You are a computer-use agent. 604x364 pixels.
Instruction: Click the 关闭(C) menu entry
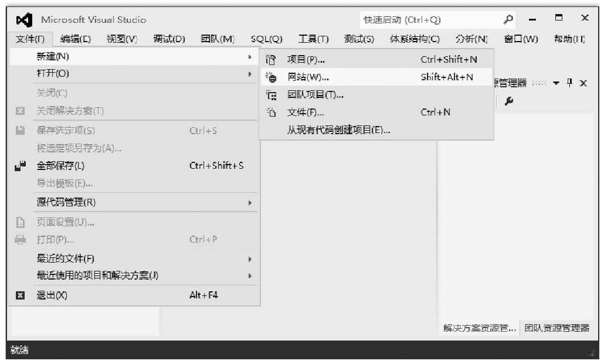coord(134,93)
